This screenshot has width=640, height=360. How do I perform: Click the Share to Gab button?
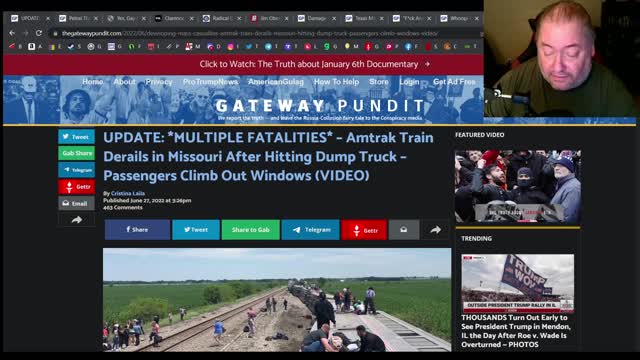(x=251, y=230)
